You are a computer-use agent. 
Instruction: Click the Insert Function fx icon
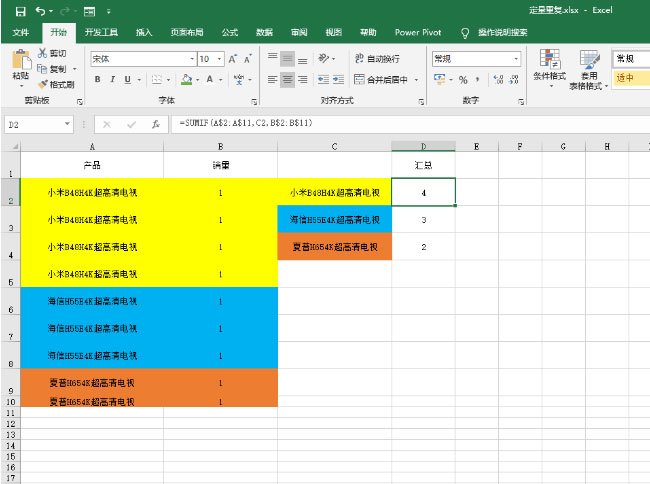155,124
